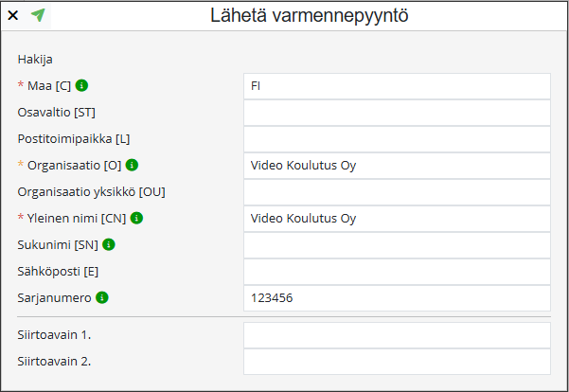Click the Siirtoavain 1. input field
569x392 pixels.
pyautogui.click(x=397, y=335)
